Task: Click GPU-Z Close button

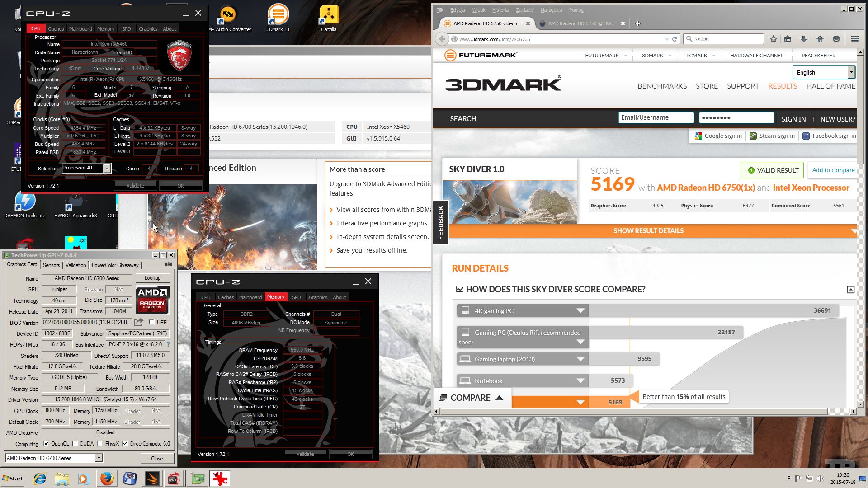Action: tap(157, 458)
